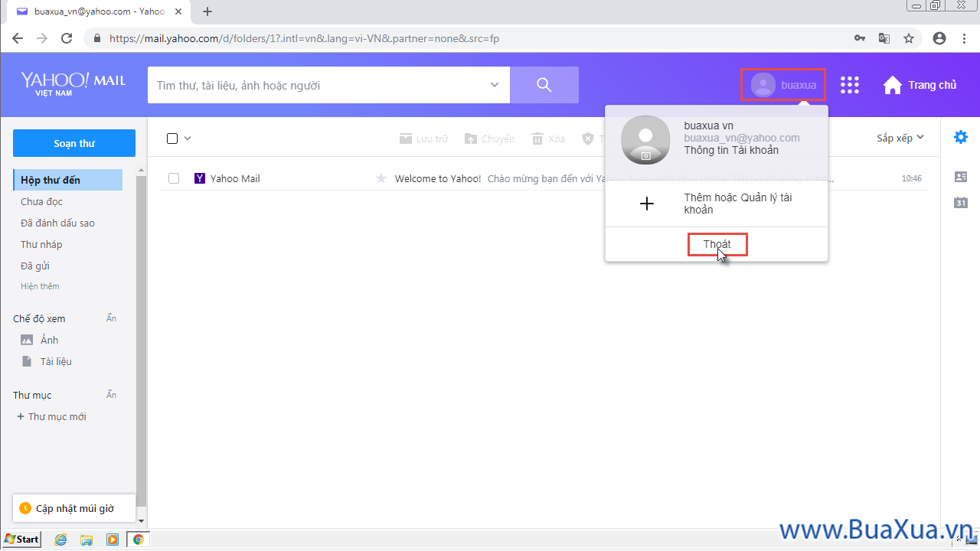Open Đã gửi folder
980x551 pixels.
35,266
